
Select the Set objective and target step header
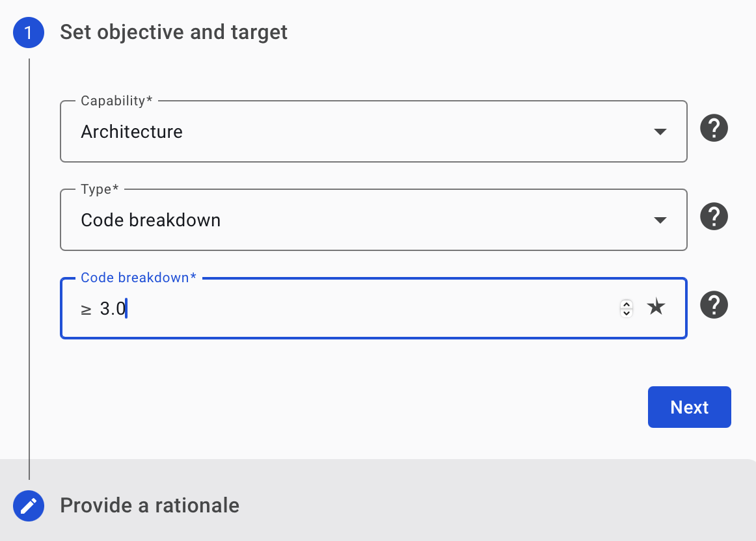coord(174,33)
